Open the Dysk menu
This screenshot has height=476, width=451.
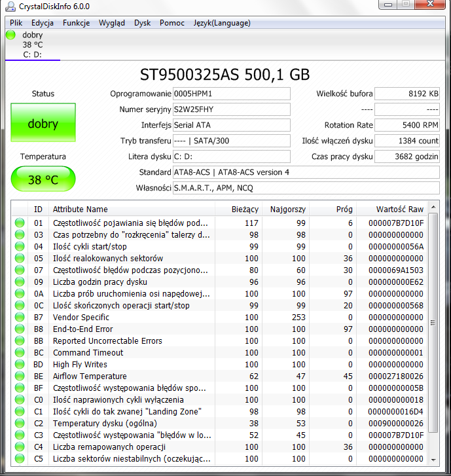pos(142,23)
